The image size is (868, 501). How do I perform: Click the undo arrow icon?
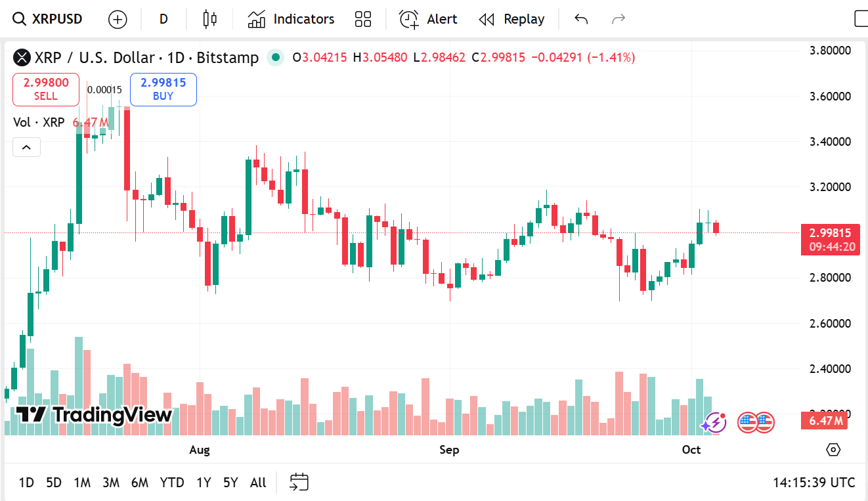tap(581, 19)
